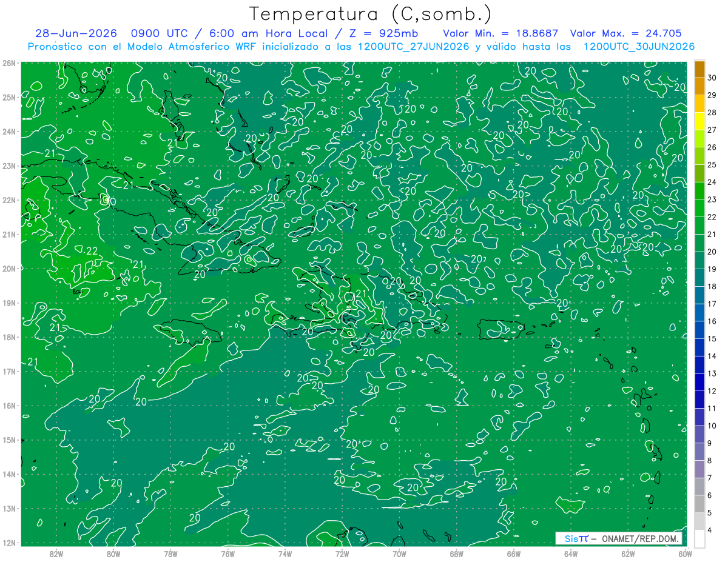Click the "74W" longitude label
Screen dimensions: 728x562
coord(285,554)
